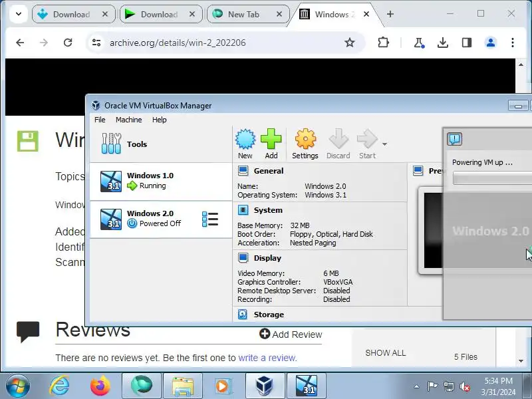
Task: Open the File menu in VirtualBox
Action: tap(100, 120)
